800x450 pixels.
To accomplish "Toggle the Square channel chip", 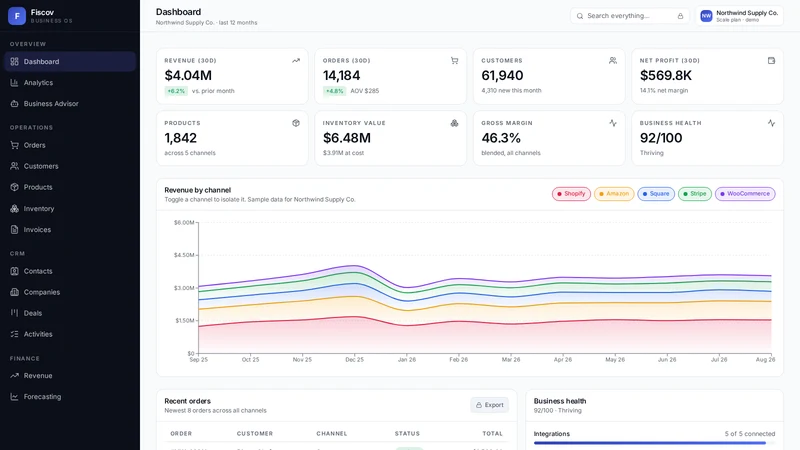I will coord(656,194).
